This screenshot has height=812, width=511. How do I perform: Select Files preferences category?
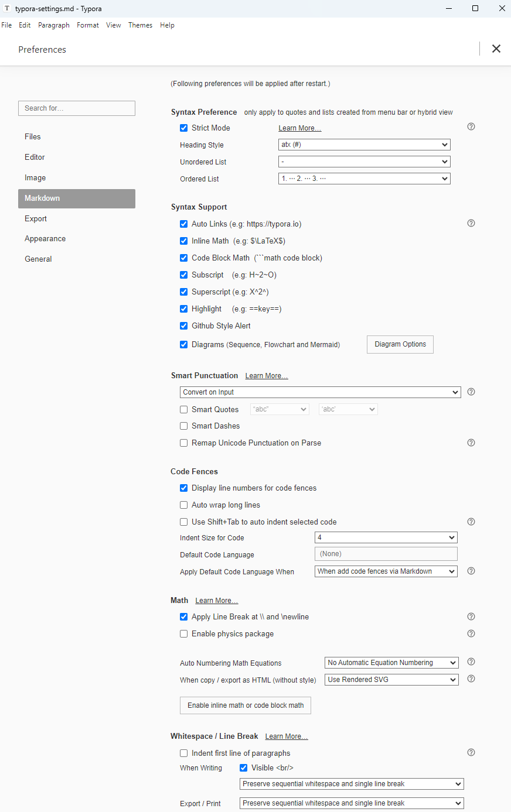pyautogui.click(x=77, y=136)
